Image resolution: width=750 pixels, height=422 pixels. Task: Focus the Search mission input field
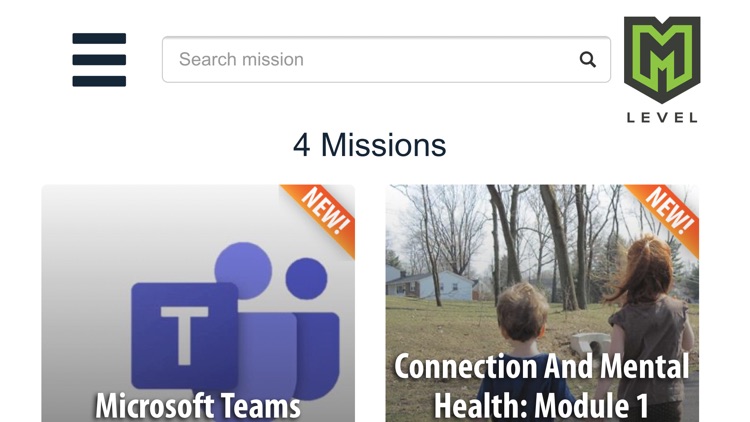[x=386, y=59]
